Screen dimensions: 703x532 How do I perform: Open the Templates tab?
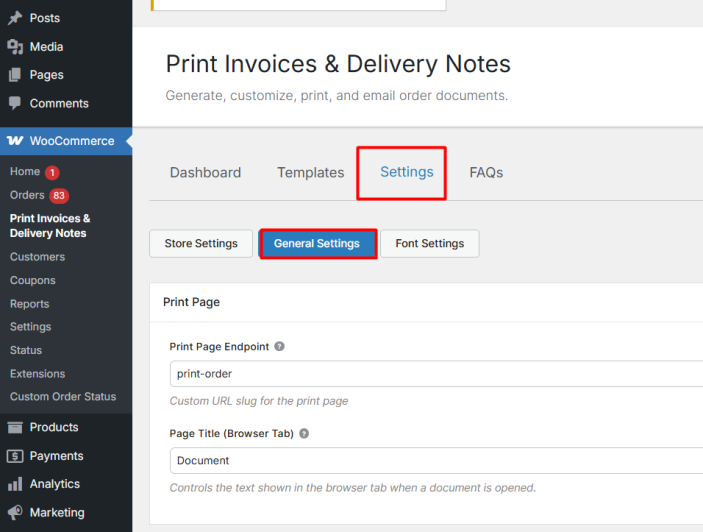point(310,173)
